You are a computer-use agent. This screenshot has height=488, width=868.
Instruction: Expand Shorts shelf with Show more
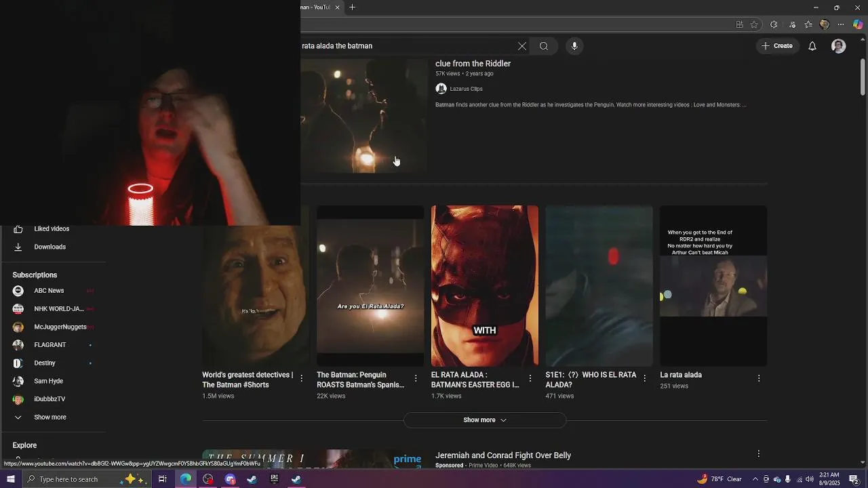coord(485,420)
